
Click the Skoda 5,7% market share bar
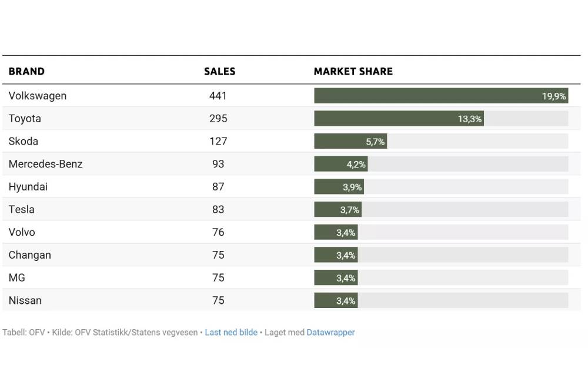coord(350,142)
